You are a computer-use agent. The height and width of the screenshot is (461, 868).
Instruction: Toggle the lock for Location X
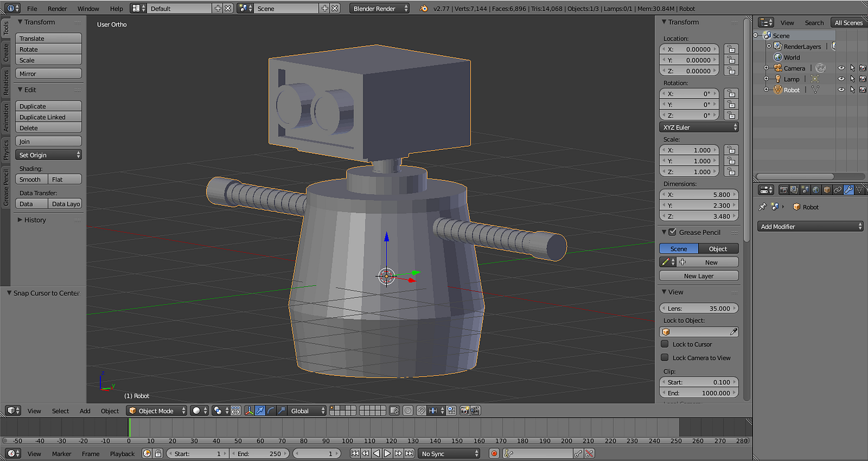(x=732, y=49)
